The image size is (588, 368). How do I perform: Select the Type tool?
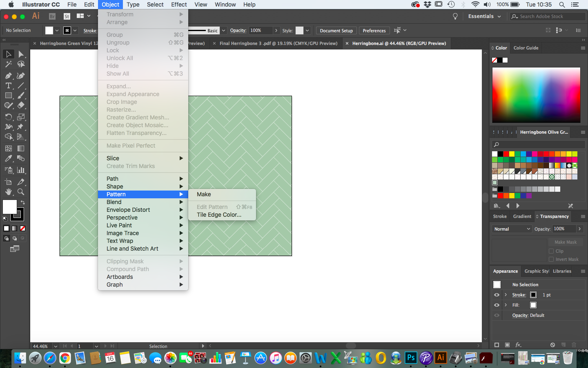tap(8, 85)
